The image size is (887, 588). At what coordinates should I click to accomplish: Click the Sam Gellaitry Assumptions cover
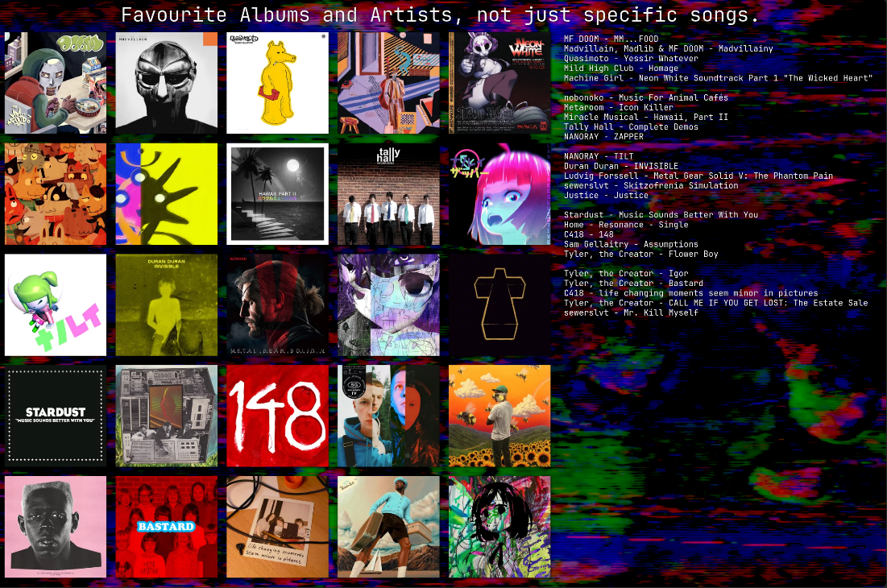(x=388, y=416)
